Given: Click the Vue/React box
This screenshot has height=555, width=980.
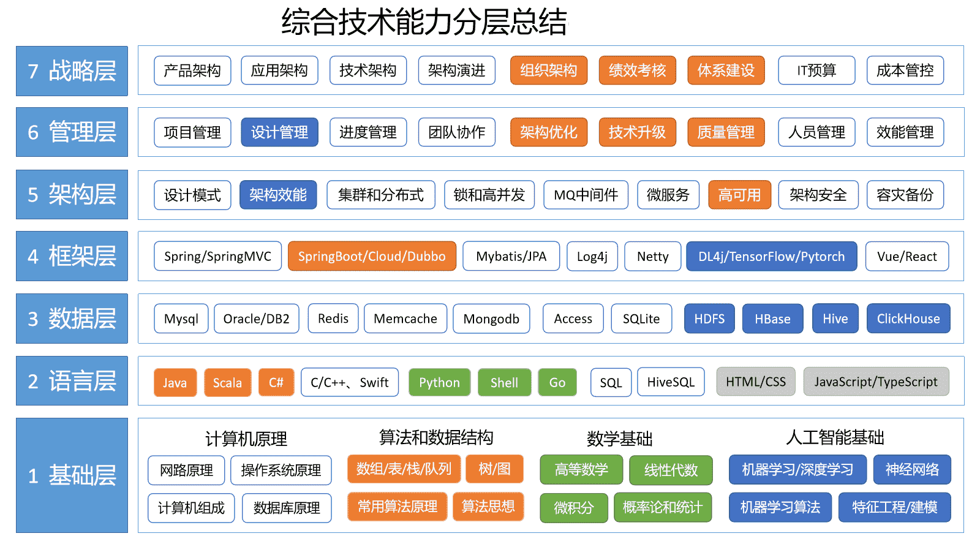Looking at the screenshot, I should [x=907, y=256].
